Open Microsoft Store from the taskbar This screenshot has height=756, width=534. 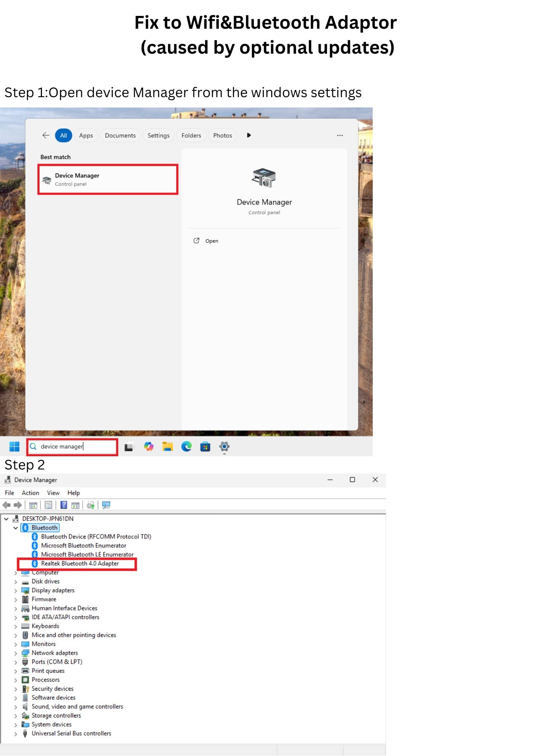click(205, 446)
